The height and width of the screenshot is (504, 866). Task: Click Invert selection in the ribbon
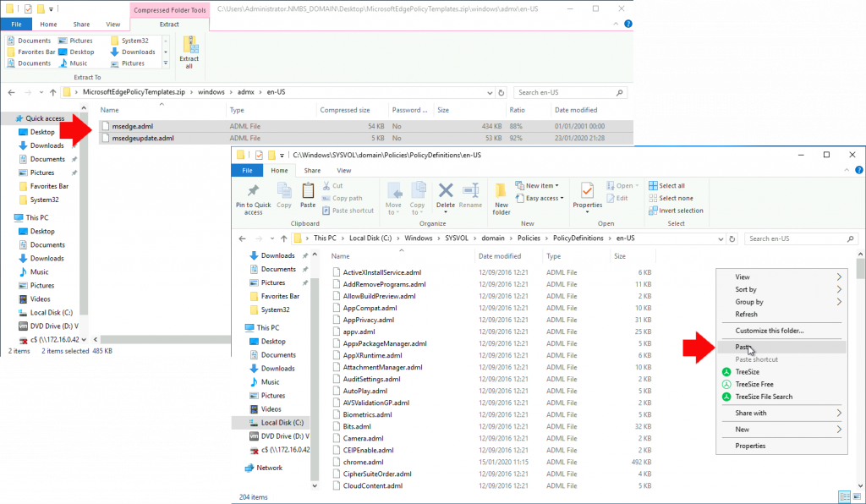point(676,211)
